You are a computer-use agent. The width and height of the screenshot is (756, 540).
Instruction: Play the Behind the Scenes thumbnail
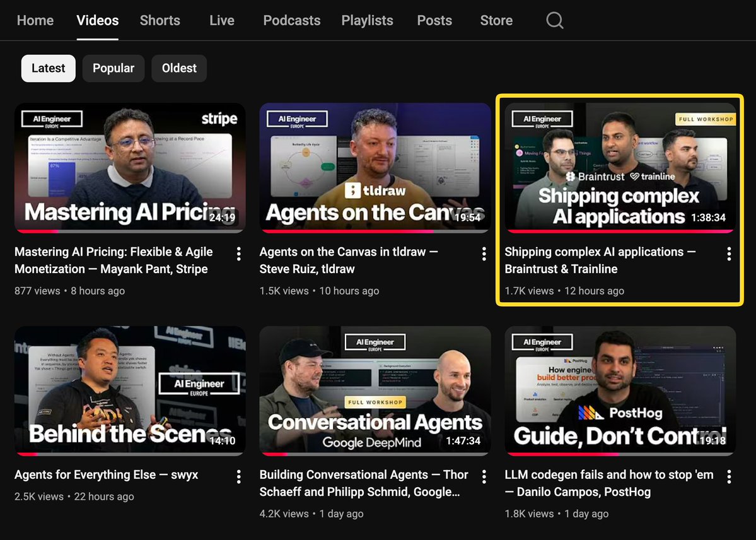pos(130,391)
